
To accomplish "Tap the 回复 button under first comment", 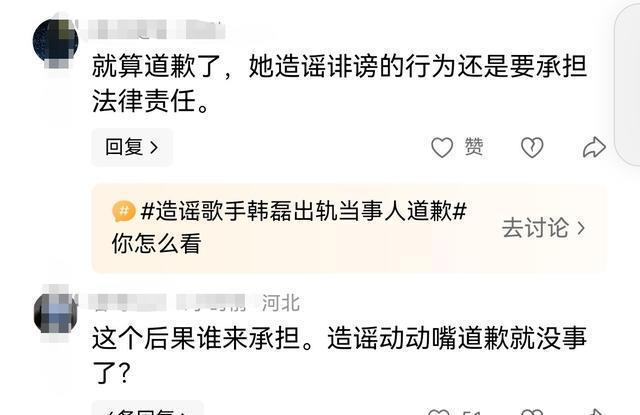I will point(132,147).
